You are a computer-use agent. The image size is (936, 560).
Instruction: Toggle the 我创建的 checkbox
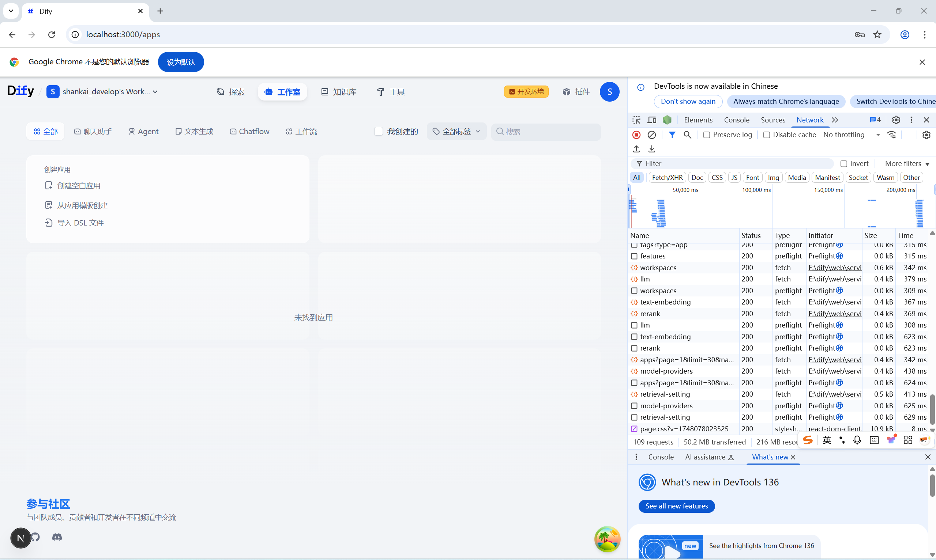click(378, 131)
